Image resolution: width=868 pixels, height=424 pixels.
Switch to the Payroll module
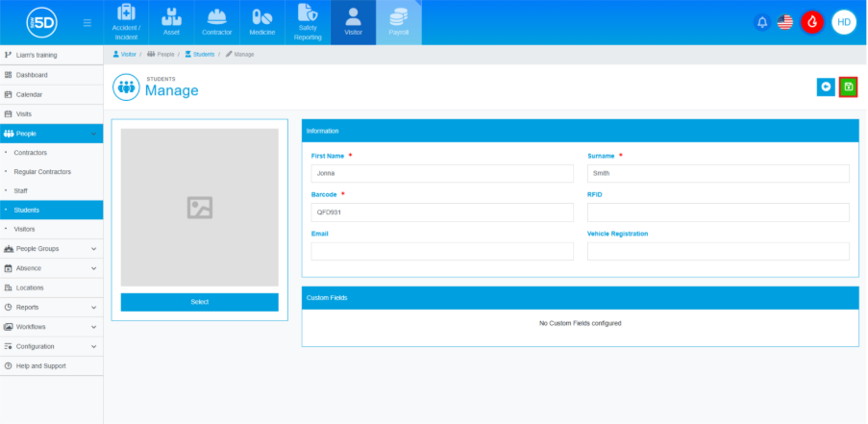(x=398, y=22)
